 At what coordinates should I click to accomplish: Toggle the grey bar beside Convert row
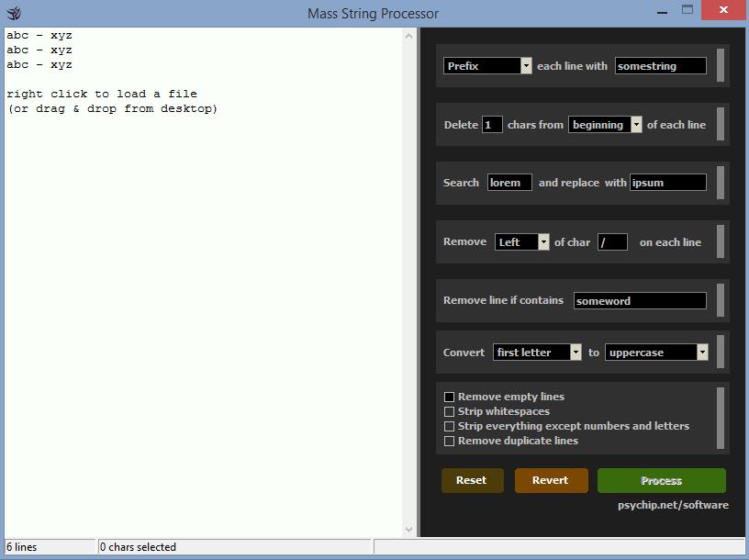(x=721, y=352)
